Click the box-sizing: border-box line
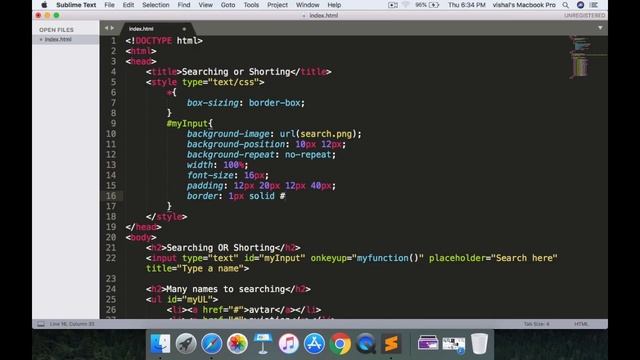The image size is (640, 360). (246, 103)
